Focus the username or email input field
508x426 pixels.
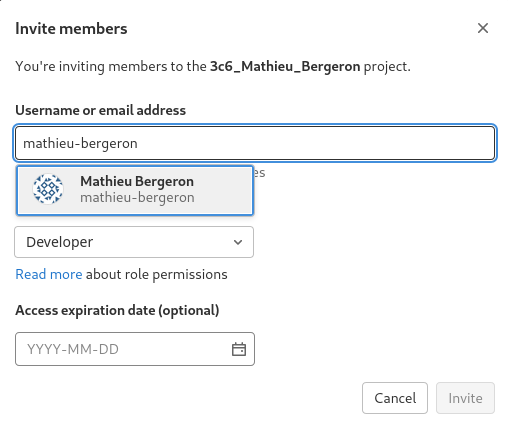tap(255, 143)
